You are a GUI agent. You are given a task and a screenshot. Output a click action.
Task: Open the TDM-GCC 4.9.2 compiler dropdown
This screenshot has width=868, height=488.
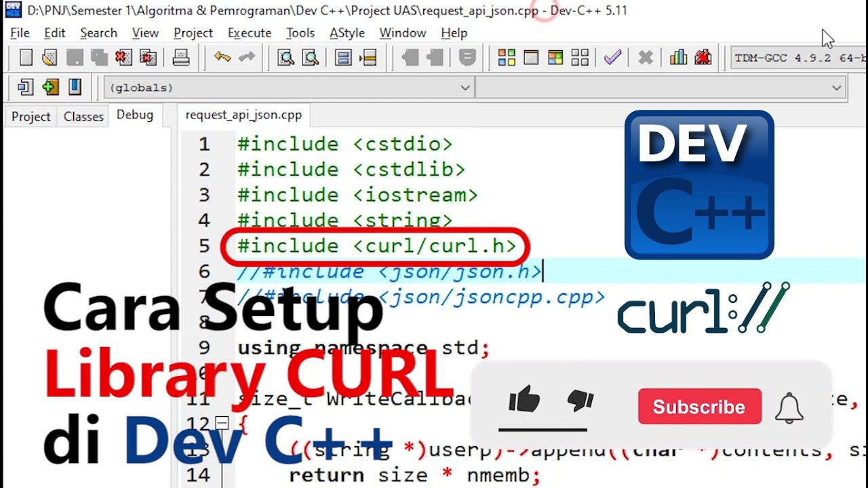[800, 58]
